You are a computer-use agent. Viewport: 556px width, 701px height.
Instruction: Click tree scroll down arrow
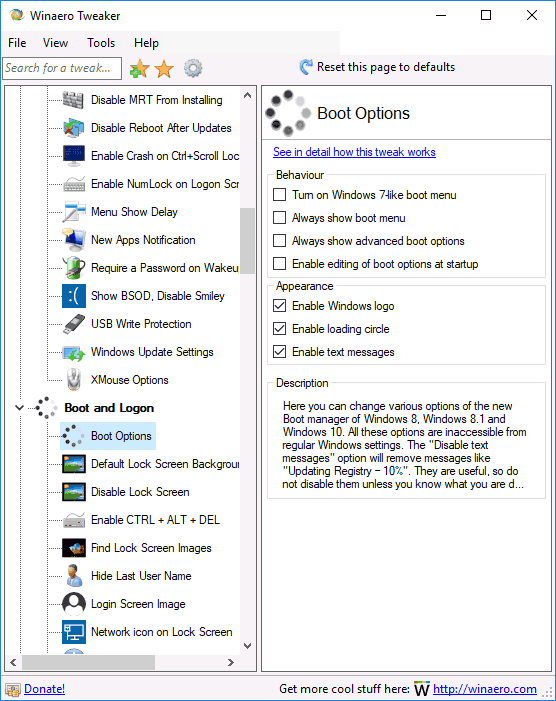pyautogui.click(x=248, y=646)
